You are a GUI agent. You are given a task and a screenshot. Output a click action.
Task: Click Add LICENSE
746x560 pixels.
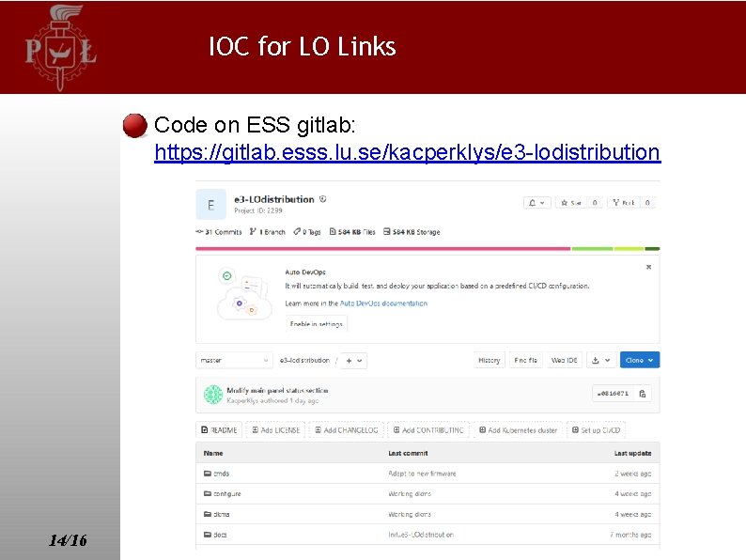coord(276,430)
